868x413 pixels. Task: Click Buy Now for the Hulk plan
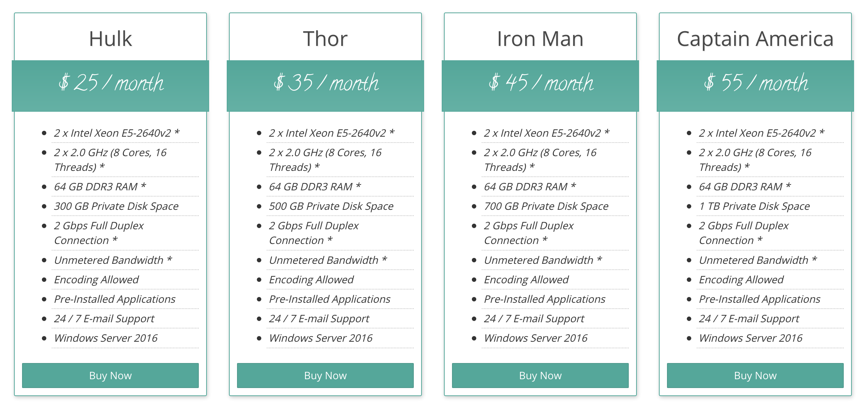pyautogui.click(x=110, y=376)
